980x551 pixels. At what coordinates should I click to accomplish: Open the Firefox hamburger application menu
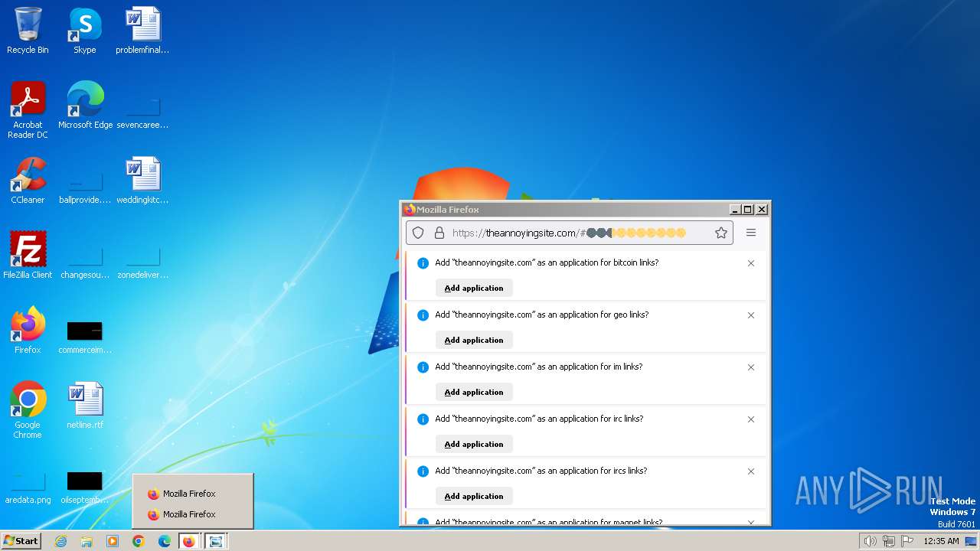point(751,233)
